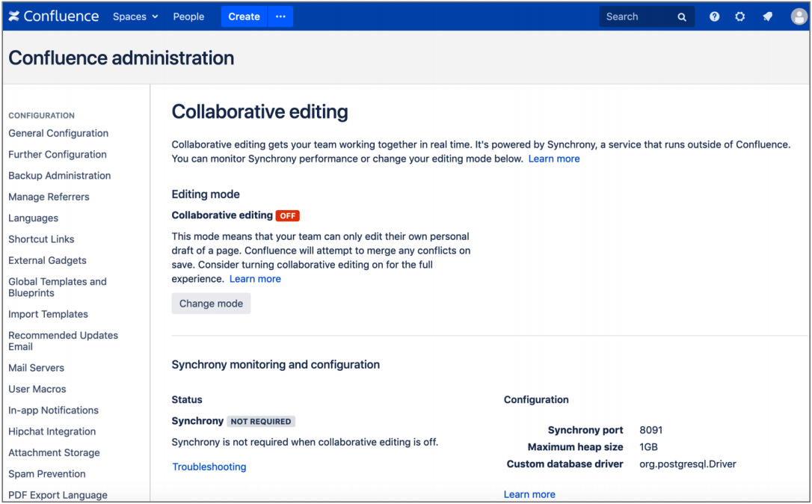This screenshot has width=812, height=504.
Task: Open Learn more link under Configuration
Action: 530,495
